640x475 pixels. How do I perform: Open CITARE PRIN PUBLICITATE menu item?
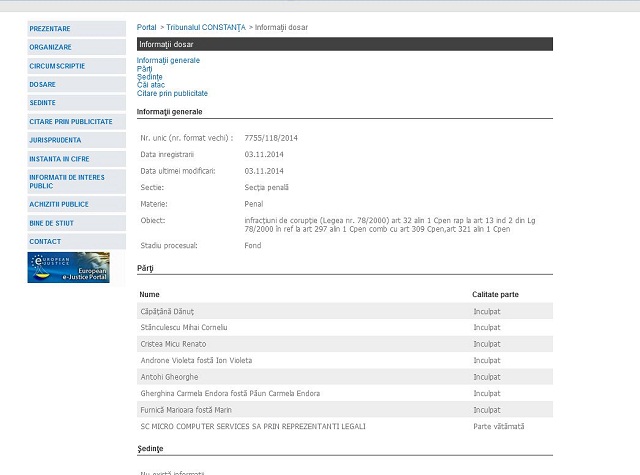click(71, 121)
